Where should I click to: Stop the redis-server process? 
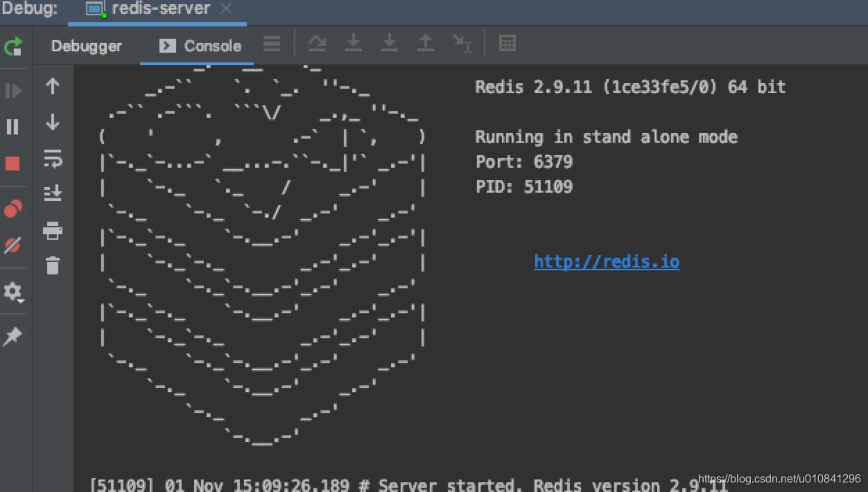coord(13,164)
